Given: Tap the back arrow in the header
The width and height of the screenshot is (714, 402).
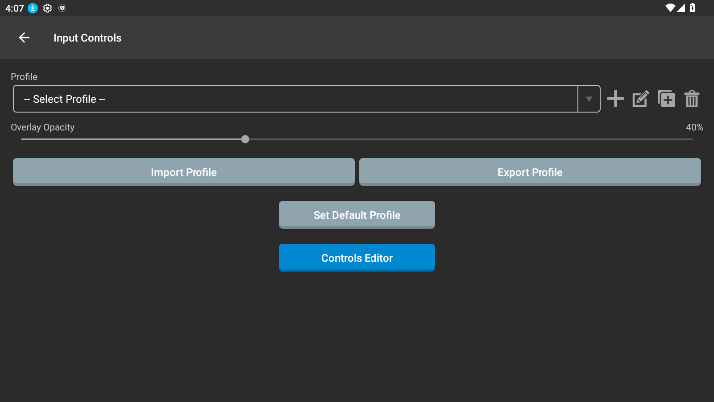Looking at the screenshot, I should pyautogui.click(x=24, y=38).
